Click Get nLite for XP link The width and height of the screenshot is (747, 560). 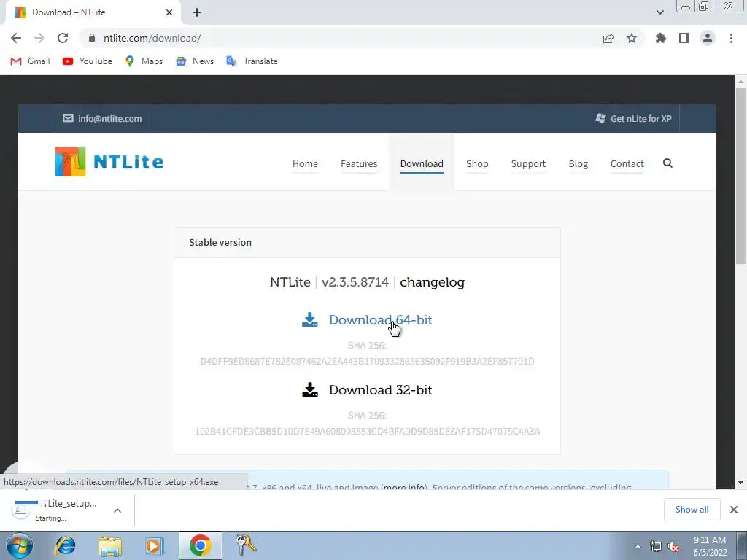coord(634,119)
